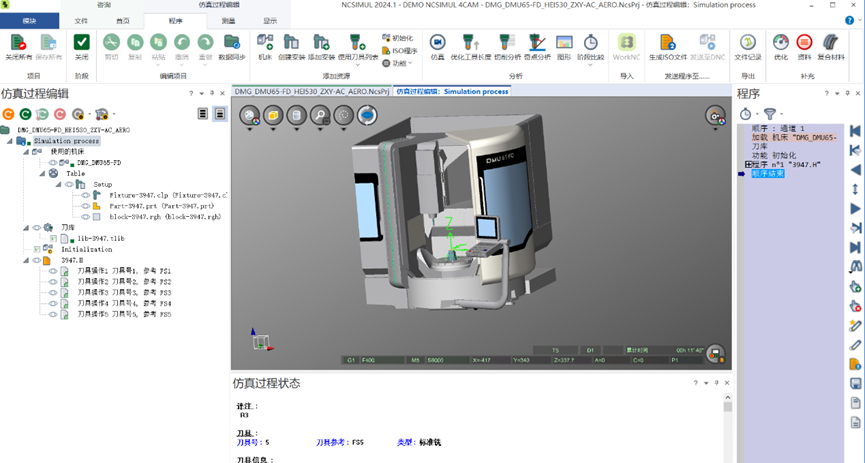
Task: Click the 碰点分析 button
Action: [x=537, y=47]
